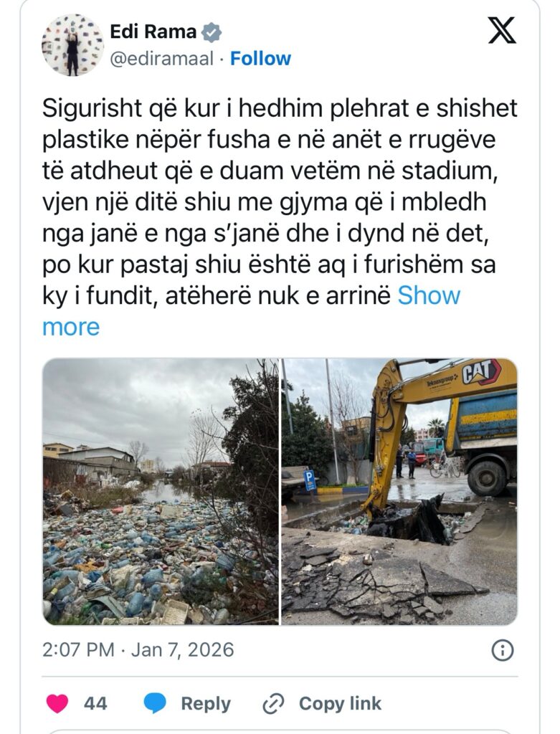Open the tweet info circle icon

tap(503, 650)
